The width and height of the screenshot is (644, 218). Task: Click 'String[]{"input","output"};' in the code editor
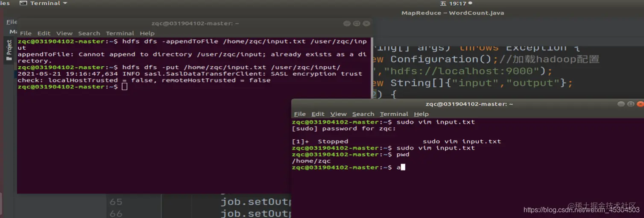tap(481, 83)
